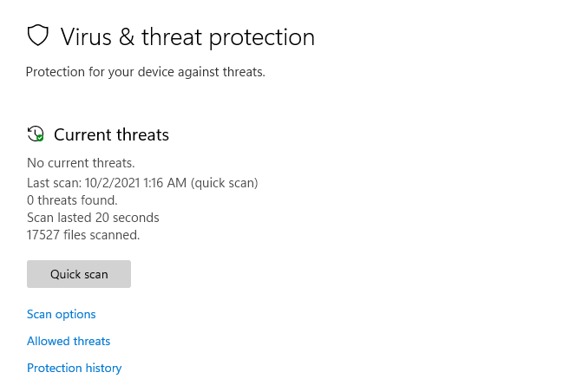583x392 pixels.
Task: Start a Quick scan
Action: 79,274
